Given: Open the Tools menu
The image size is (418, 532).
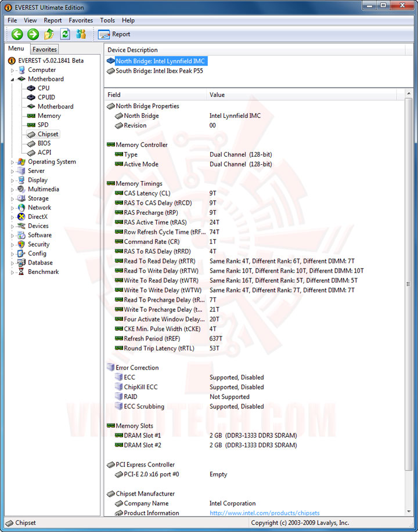Looking at the screenshot, I should click(107, 20).
